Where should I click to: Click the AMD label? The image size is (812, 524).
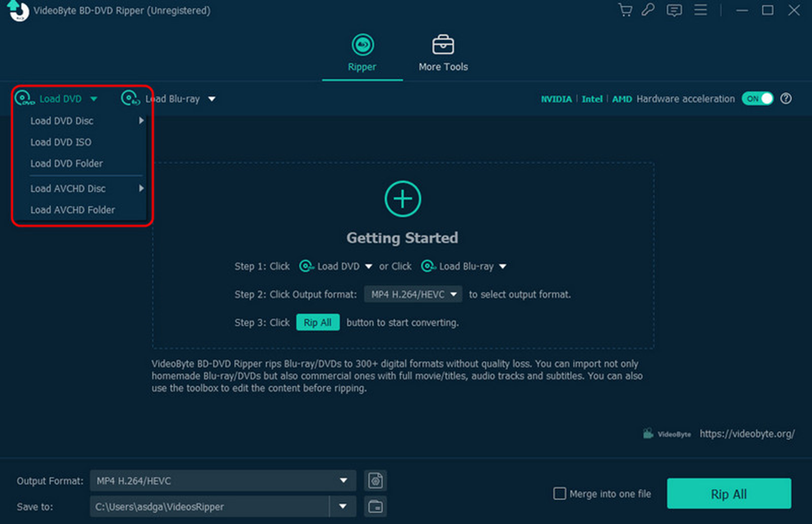click(x=622, y=99)
